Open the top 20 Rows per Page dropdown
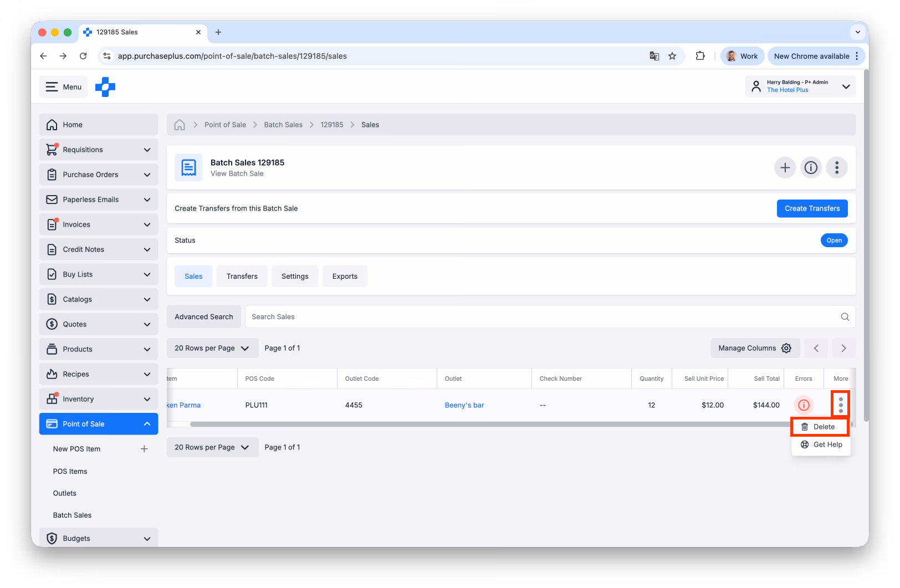Viewport: 900px width, 588px height. 213,348
